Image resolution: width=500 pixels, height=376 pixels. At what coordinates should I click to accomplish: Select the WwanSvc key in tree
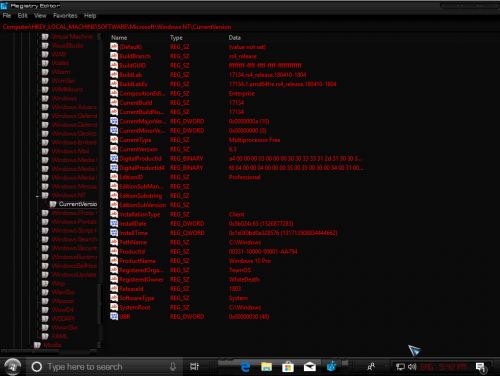tap(65, 327)
